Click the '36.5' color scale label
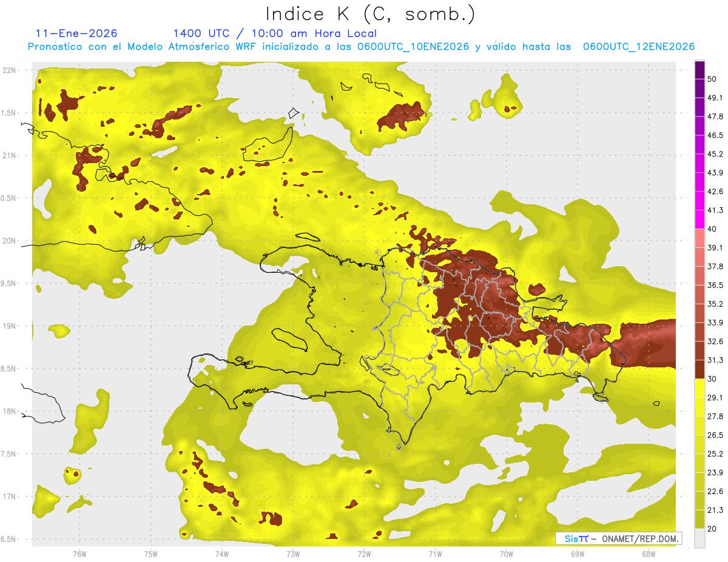 (x=715, y=285)
